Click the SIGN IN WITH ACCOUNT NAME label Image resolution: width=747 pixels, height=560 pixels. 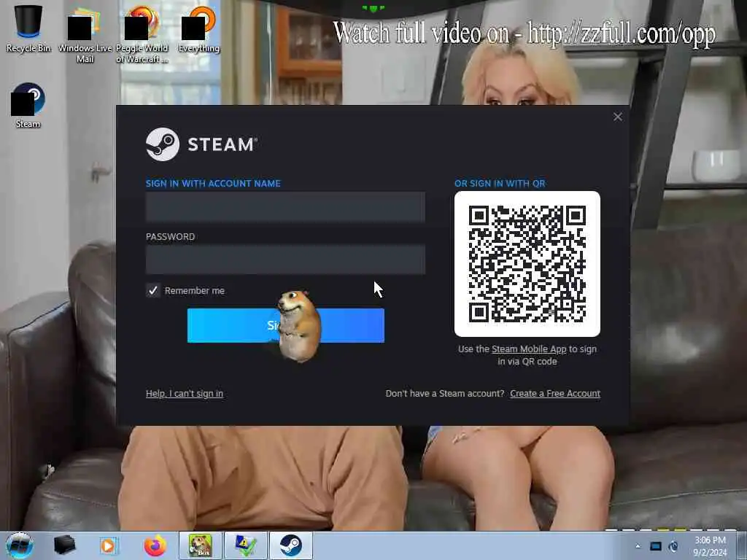pyautogui.click(x=213, y=183)
